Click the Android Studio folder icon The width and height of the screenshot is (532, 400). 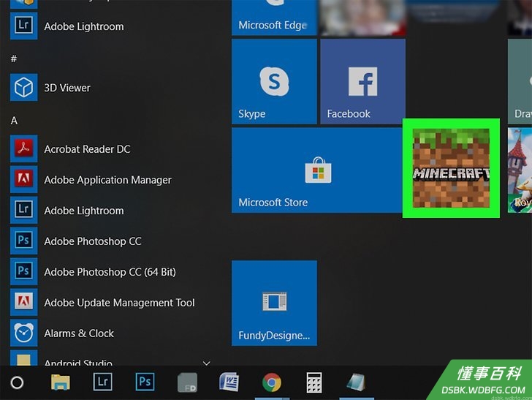23,358
